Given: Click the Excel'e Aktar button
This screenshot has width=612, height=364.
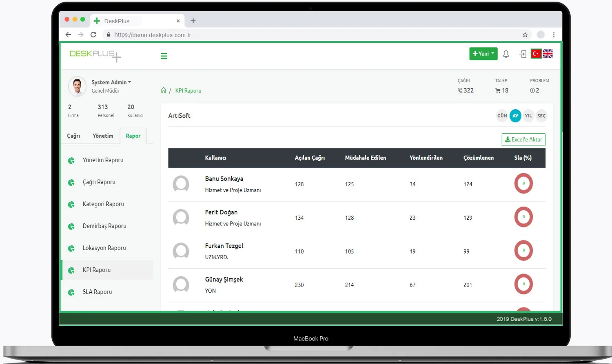Looking at the screenshot, I should click(x=523, y=139).
